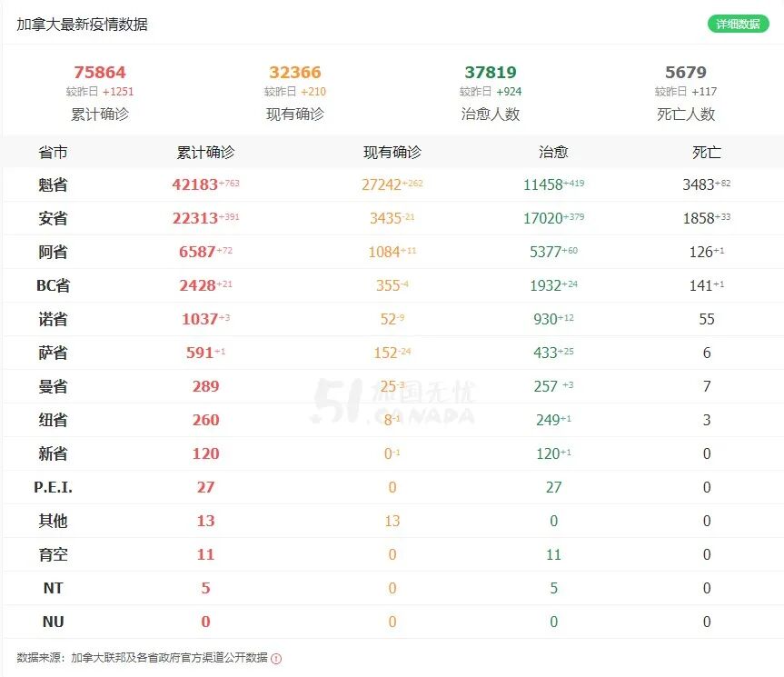Click the 较昨日 +1251 change under 75864

pos(100,92)
